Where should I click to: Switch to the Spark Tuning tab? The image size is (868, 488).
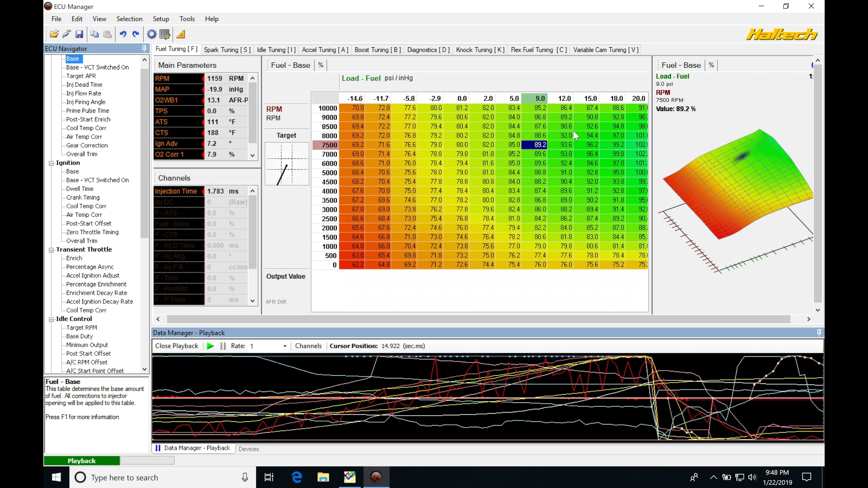(227, 50)
